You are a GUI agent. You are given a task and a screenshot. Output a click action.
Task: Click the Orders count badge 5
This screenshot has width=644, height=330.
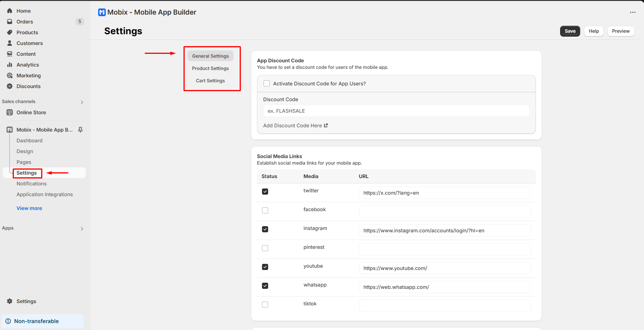pos(80,22)
